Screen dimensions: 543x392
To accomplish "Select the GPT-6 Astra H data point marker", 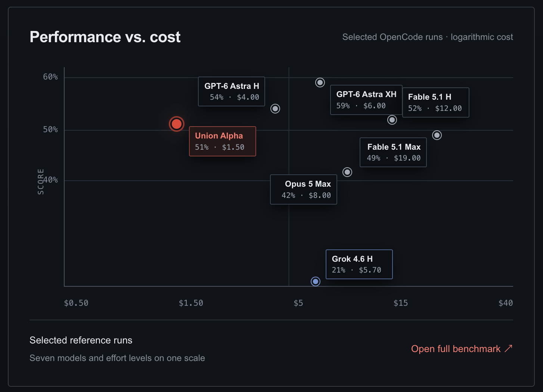I will click(x=275, y=109).
